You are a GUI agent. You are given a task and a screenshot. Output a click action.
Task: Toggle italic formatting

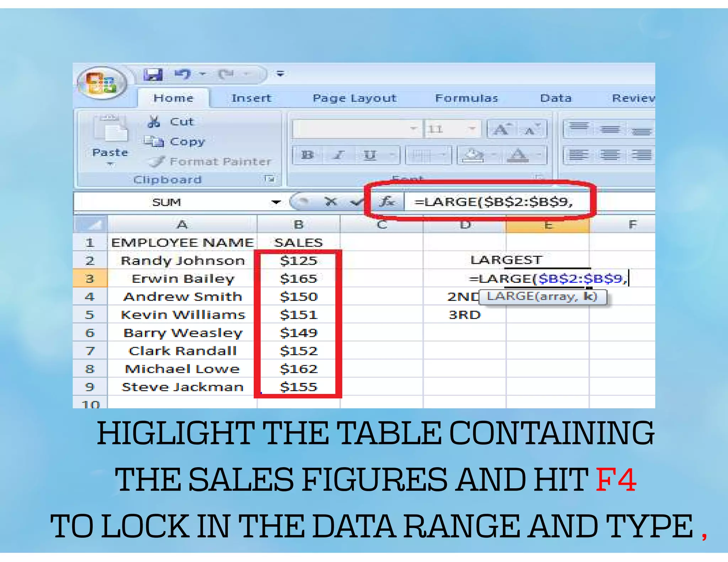[x=339, y=155]
